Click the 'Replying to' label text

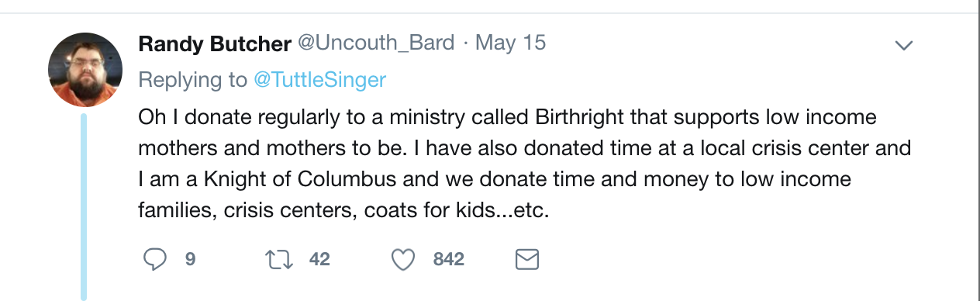[194, 80]
